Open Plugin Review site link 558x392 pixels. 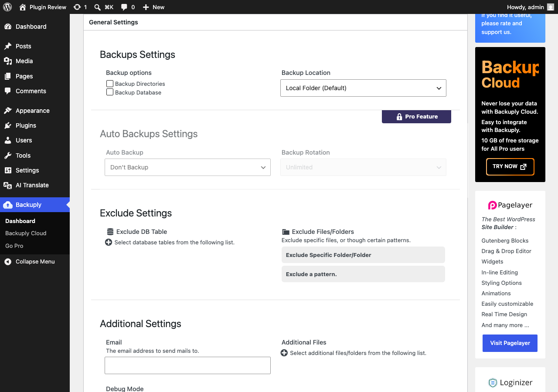click(43, 7)
